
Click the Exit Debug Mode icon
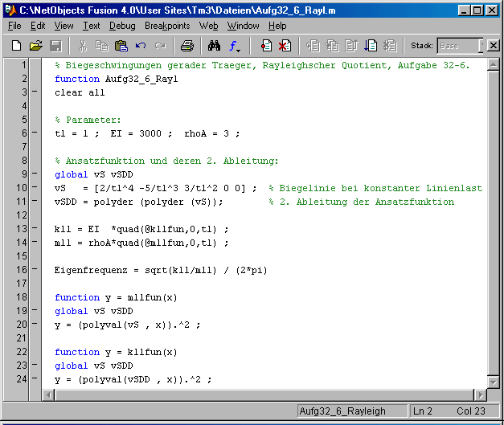pos(390,46)
